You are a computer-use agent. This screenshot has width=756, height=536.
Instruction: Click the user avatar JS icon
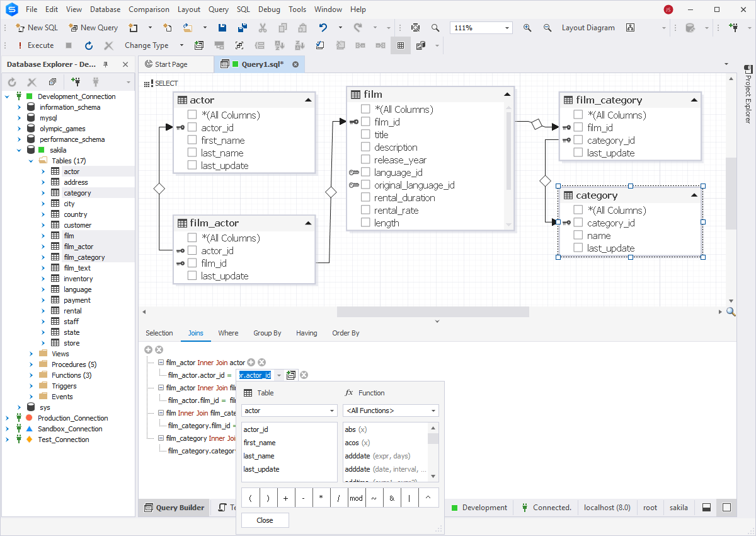pos(668,9)
